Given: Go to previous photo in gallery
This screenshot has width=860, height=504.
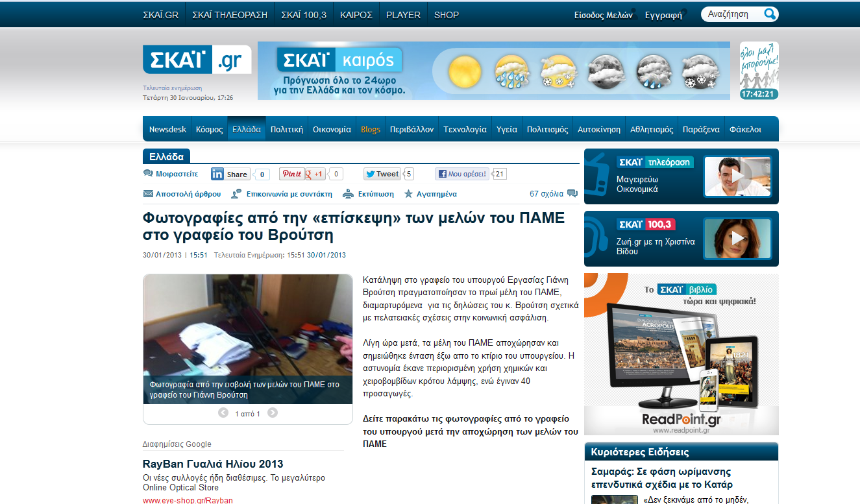Looking at the screenshot, I should 223,413.
